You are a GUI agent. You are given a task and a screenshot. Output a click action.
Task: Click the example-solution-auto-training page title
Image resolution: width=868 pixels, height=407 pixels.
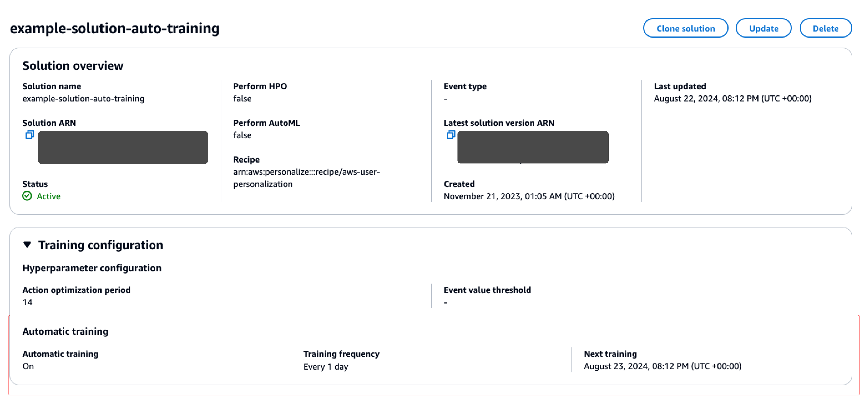pos(115,28)
